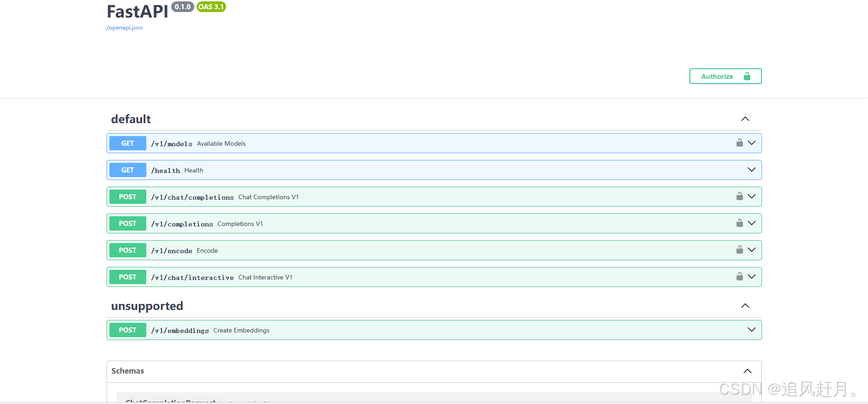The height and width of the screenshot is (404, 868).
Task: Expand the /v1/chat/completions chevron
Action: [x=752, y=196]
